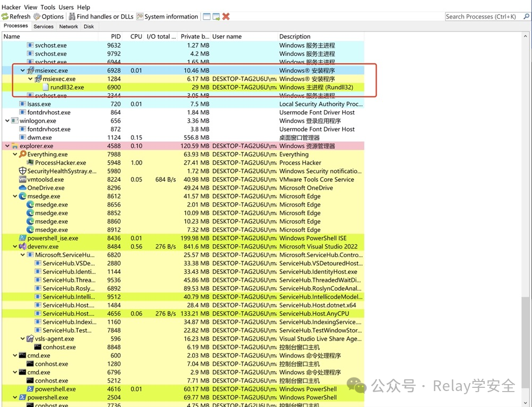Image resolution: width=532 pixels, height=407 pixels.
Task: Sort by the PID column header
Action: [x=111, y=36]
